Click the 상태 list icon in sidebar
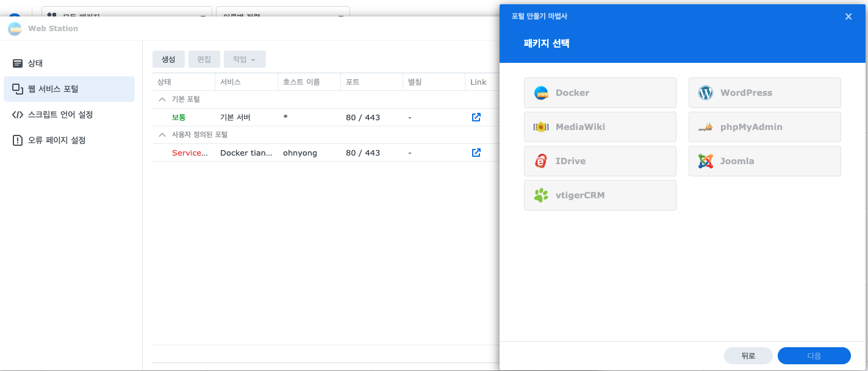Viewport: 868px width, 371px height. (18, 63)
